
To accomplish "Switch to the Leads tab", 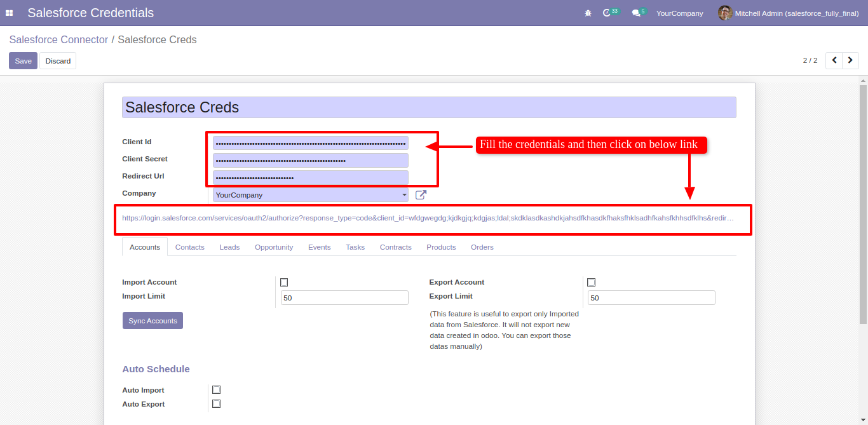I will tap(229, 247).
